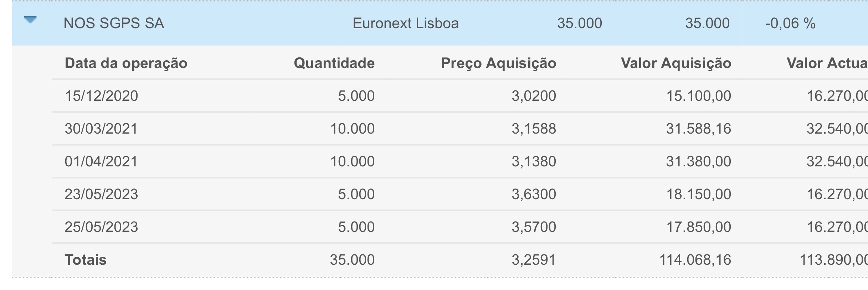This screenshot has width=868, height=290.
Task: Select the 15/12/2020 operation row
Action: tap(101, 96)
